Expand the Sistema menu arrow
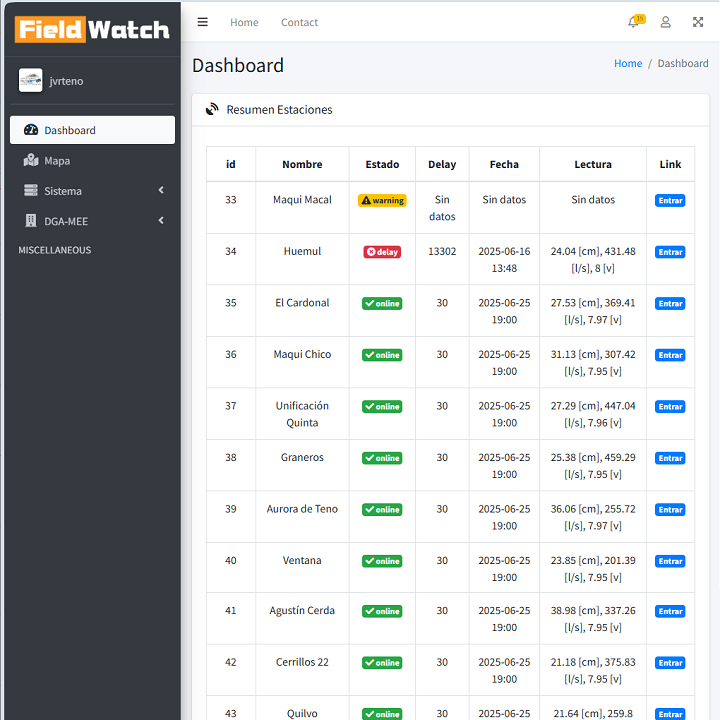720x720 pixels. 161,191
